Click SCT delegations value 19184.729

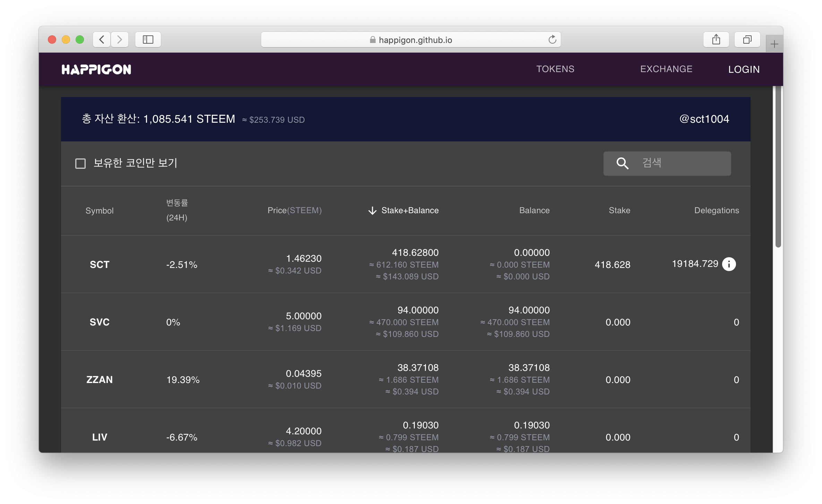coord(695,264)
